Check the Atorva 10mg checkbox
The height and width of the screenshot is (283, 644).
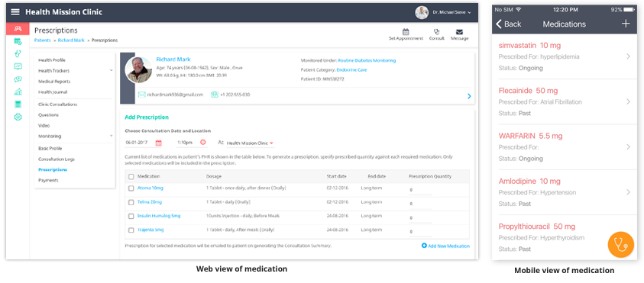tap(131, 188)
